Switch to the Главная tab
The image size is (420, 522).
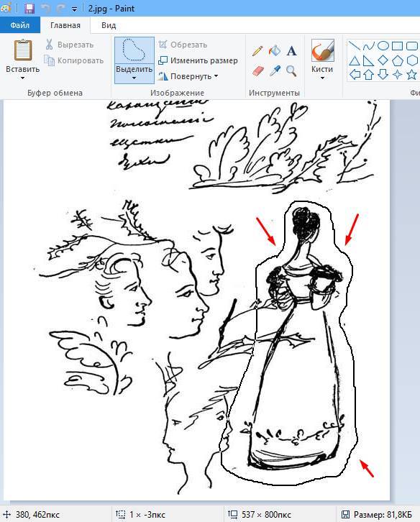65,25
